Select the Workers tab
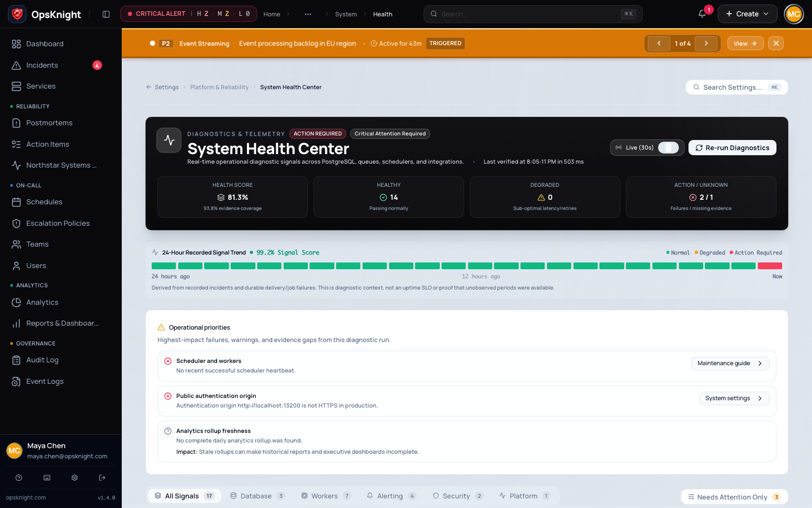Viewport: 812px width, 508px height. coord(326,496)
